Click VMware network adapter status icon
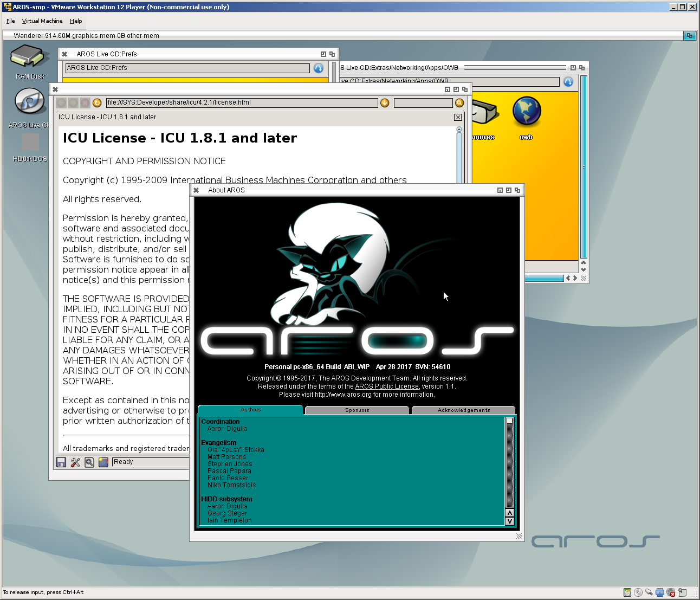This screenshot has height=600, width=700. [x=660, y=592]
